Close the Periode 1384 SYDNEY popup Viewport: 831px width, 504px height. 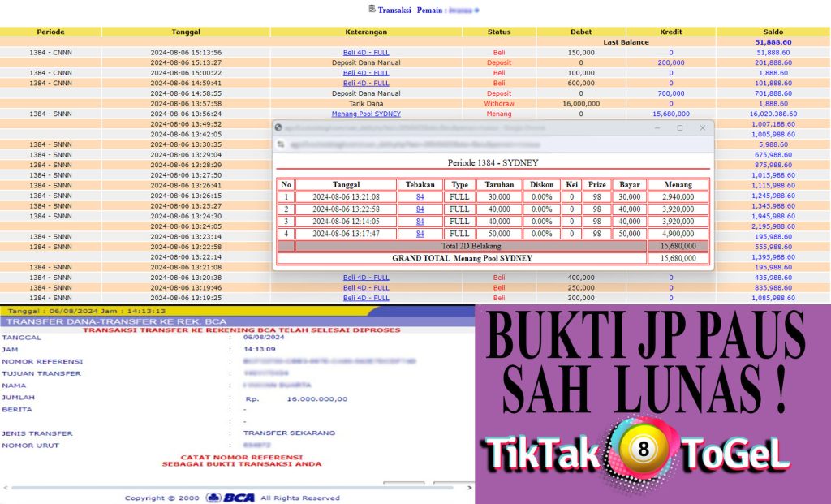702,127
